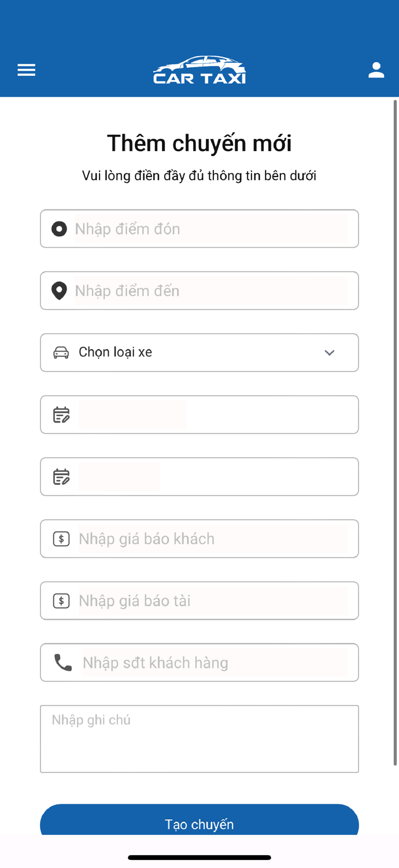The image size is (399, 868).
Task: Click the phone icon
Action: pos(63,663)
